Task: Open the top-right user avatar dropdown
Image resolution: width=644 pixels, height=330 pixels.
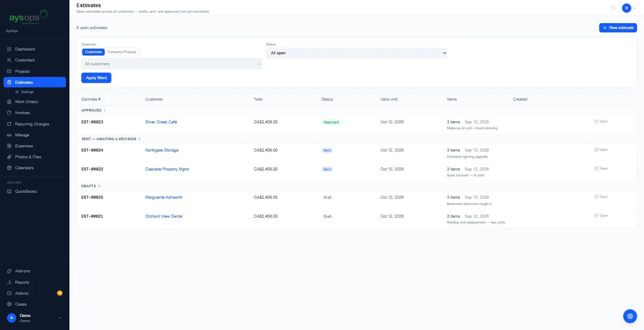Action: click(x=629, y=8)
